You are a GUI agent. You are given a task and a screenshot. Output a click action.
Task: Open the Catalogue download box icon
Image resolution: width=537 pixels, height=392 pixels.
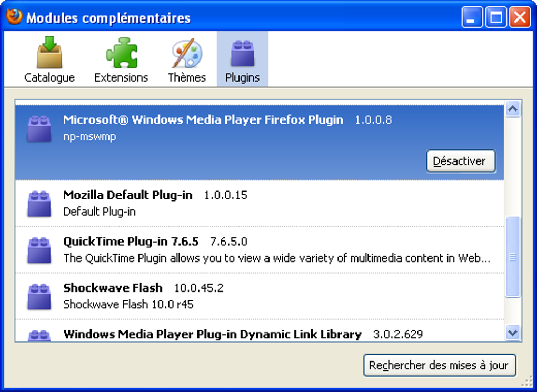point(49,53)
